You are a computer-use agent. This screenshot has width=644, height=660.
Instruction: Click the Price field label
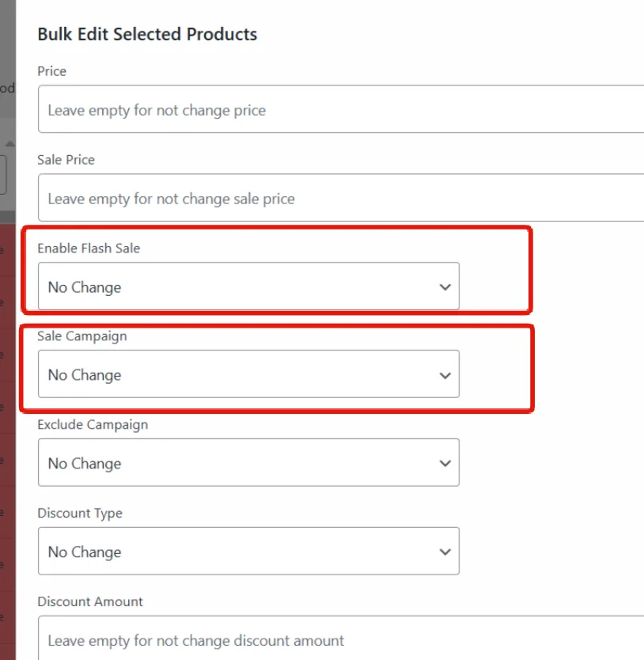[x=51, y=71]
